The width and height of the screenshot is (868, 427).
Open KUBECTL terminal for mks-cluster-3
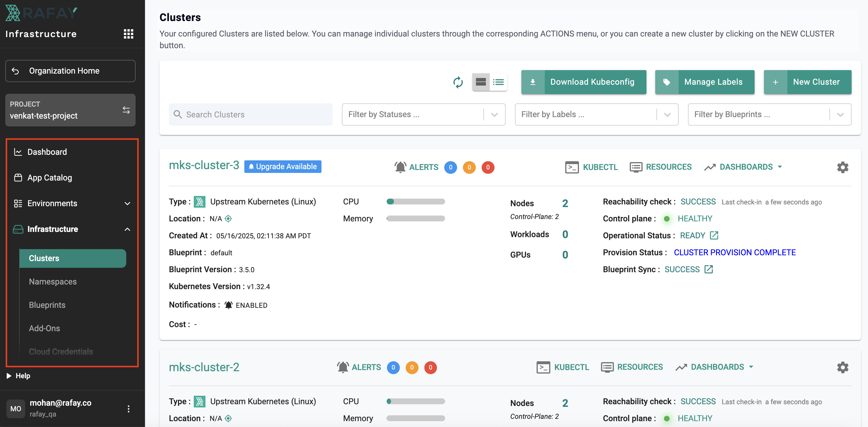[591, 167]
